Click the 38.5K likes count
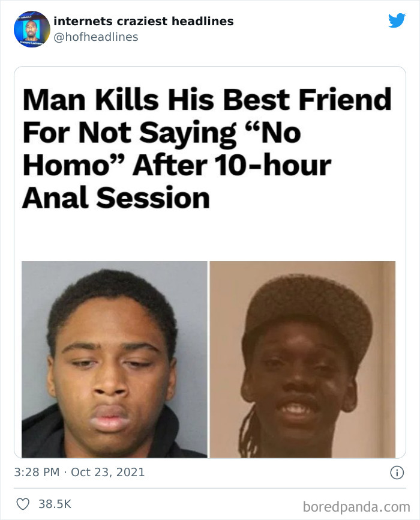This screenshot has height=520, width=420. click(55, 504)
